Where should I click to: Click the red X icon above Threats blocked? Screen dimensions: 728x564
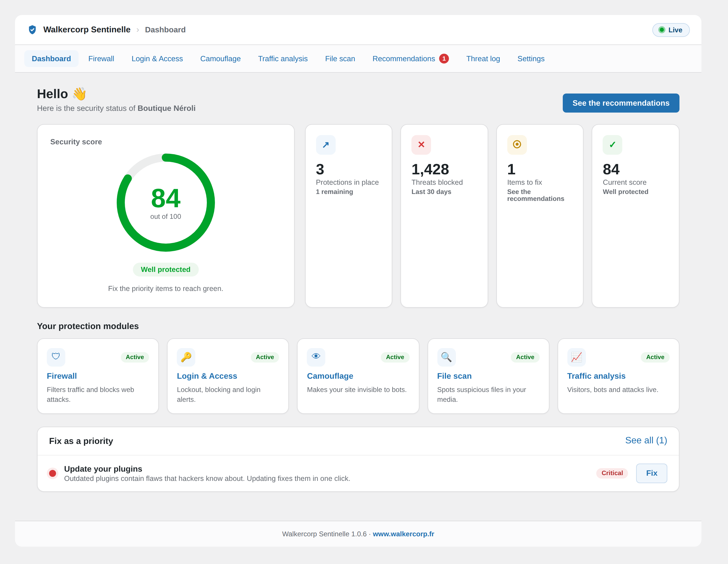[x=421, y=145]
